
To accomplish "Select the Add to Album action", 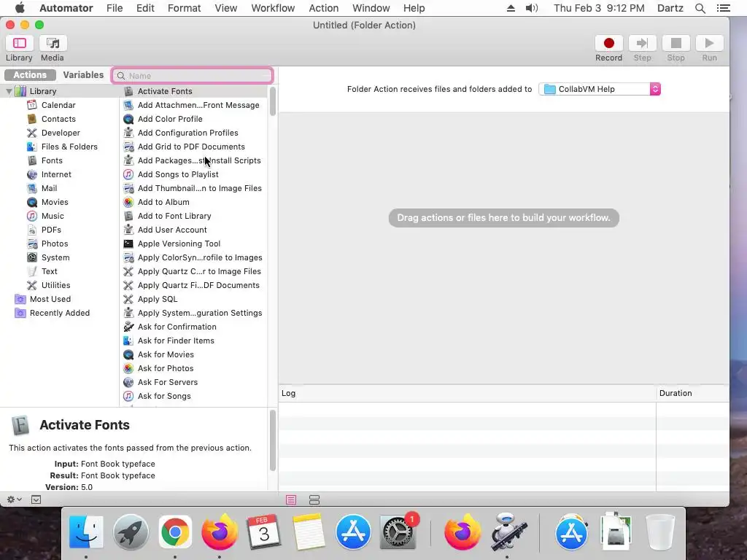I will (163, 202).
